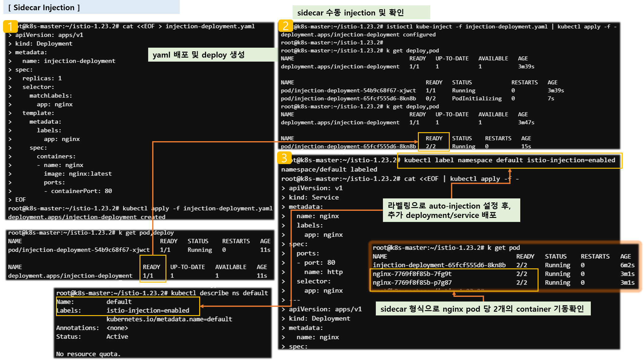Click 'deployment.apps/injection-deployment created' output
This screenshot has height=360, width=644.
(x=87, y=217)
